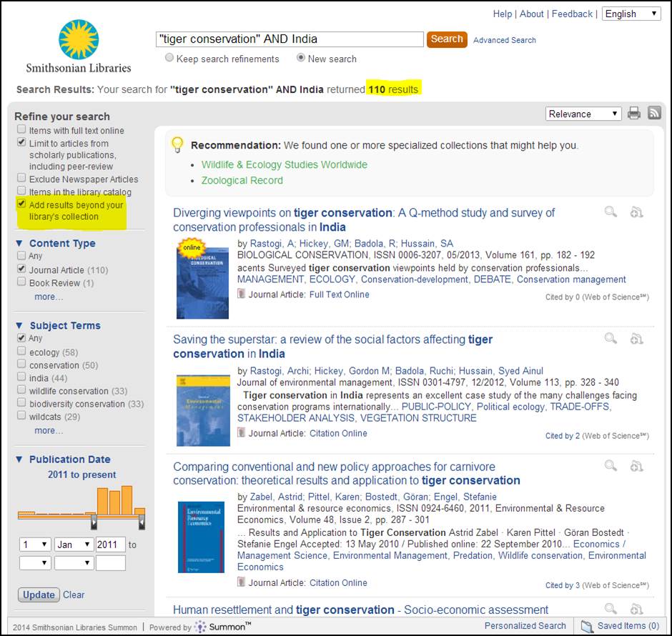Open the Feedback link
Screen dimensions: 672x636
pos(572,14)
